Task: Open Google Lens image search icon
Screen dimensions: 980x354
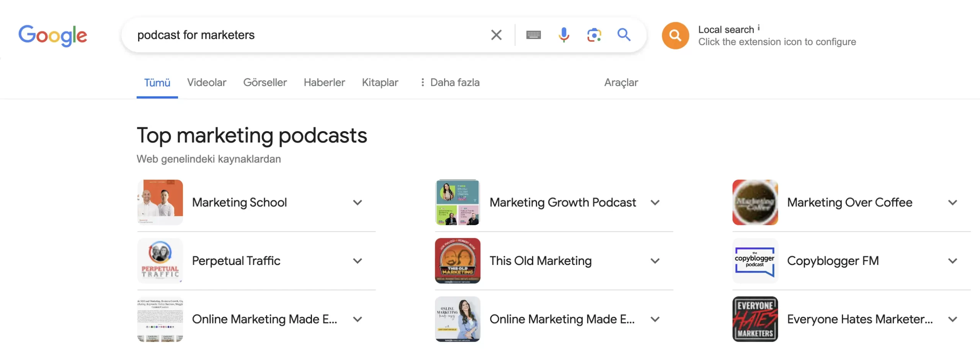Action: tap(594, 35)
